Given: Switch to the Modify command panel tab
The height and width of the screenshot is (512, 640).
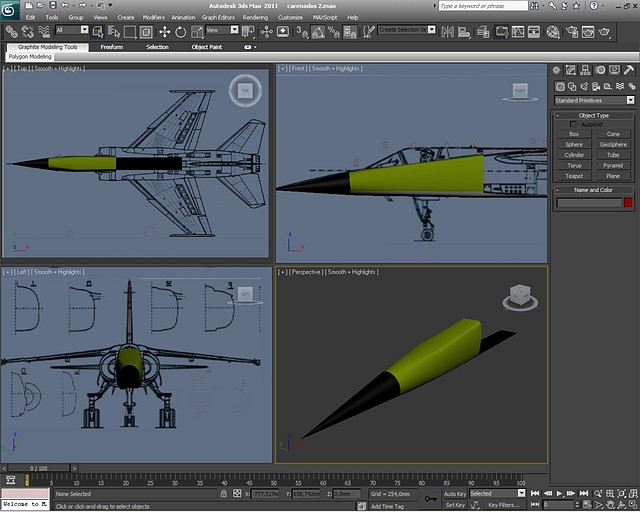Looking at the screenshot, I should click(571, 70).
